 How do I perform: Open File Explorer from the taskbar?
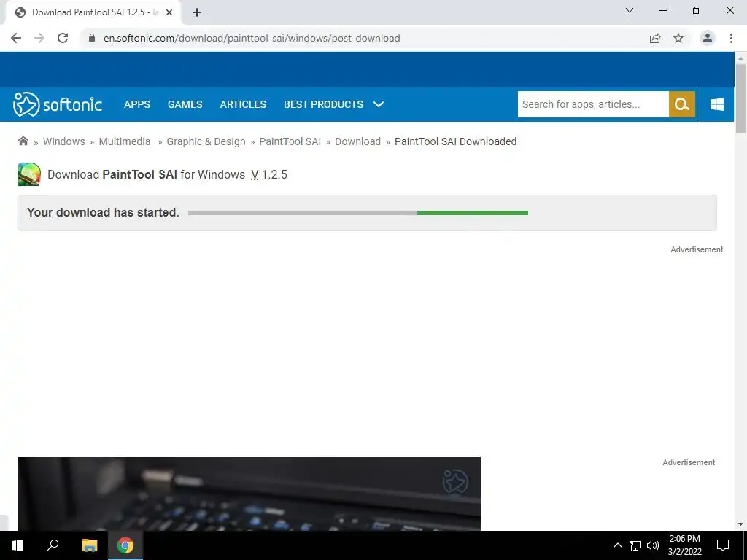click(x=89, y=545)
